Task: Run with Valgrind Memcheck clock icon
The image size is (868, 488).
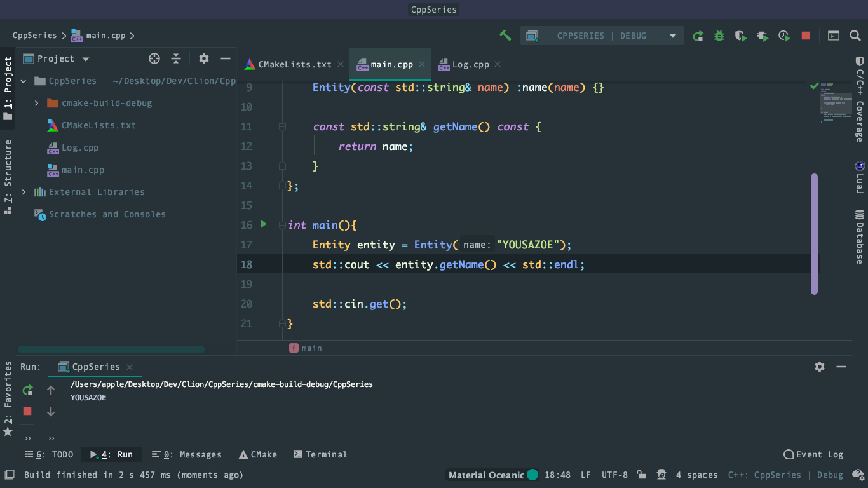Action: (784, 36)
